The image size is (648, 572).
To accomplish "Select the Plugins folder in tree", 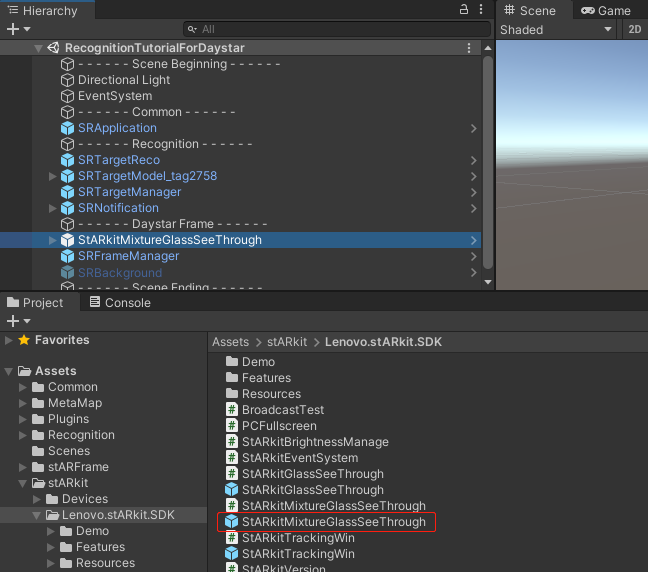I will (68, 419).
